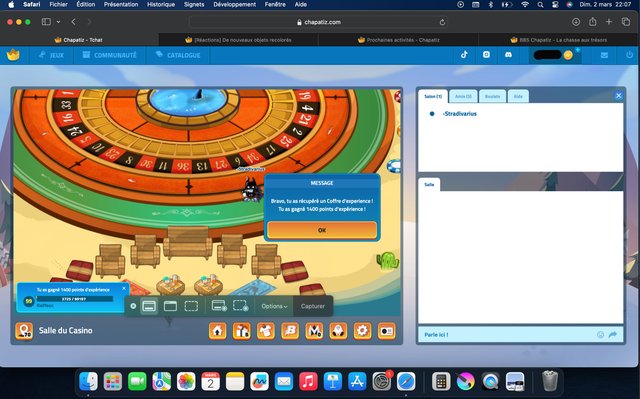Switch to Réactions nouveaux objets tab
Image resolution: width=640 pixels, height=399 pixels.
coord(238,40)
